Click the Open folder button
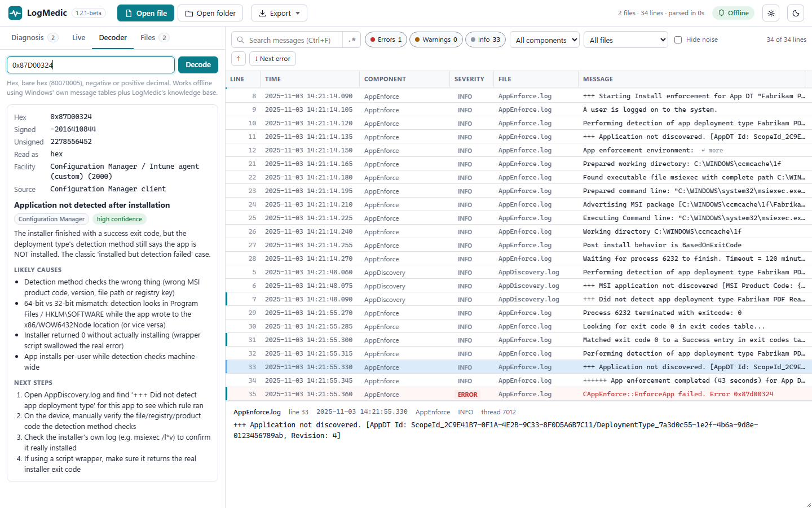Image resolution: width=812 pixels, height=508 pixels. tap(210, 13)
